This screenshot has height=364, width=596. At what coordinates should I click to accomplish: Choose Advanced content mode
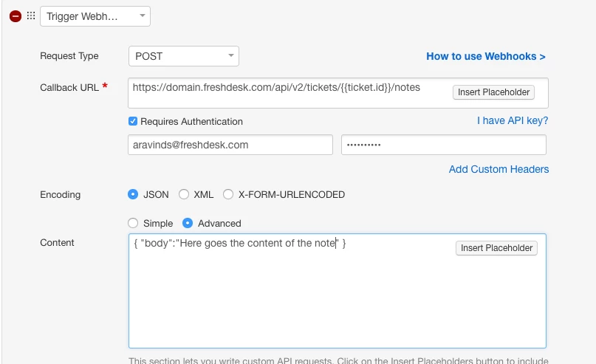pos(188,223)
